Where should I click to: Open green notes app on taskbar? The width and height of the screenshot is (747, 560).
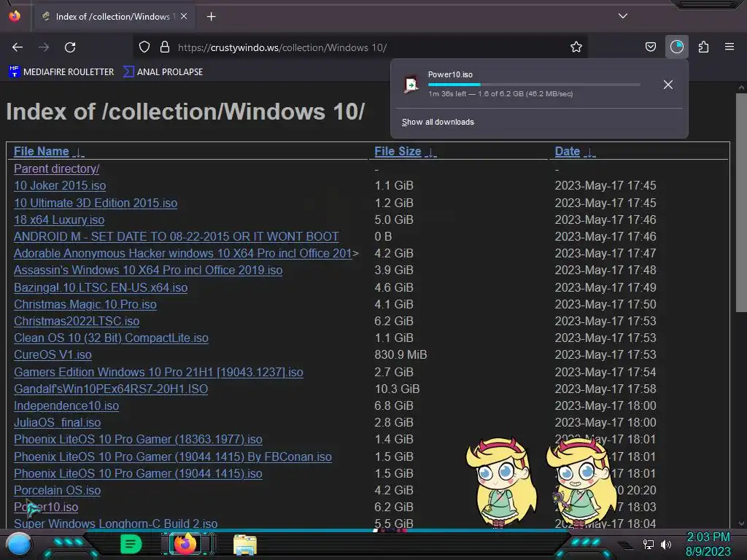131,544
